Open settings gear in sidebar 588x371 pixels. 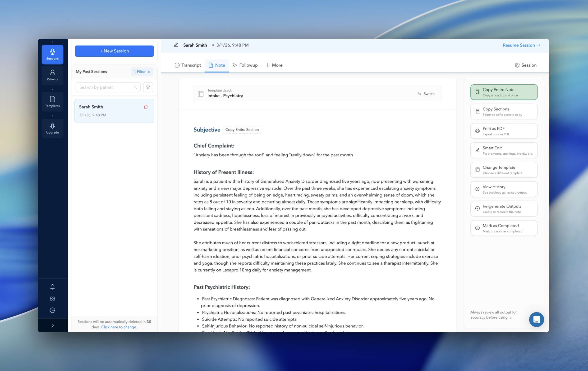click(x=52, y=299)
